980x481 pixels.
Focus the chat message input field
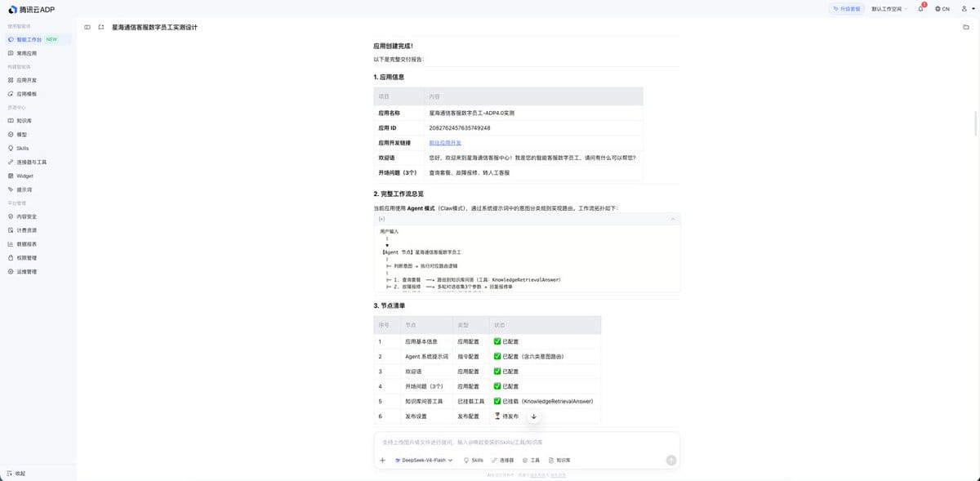tap(527, 442)
